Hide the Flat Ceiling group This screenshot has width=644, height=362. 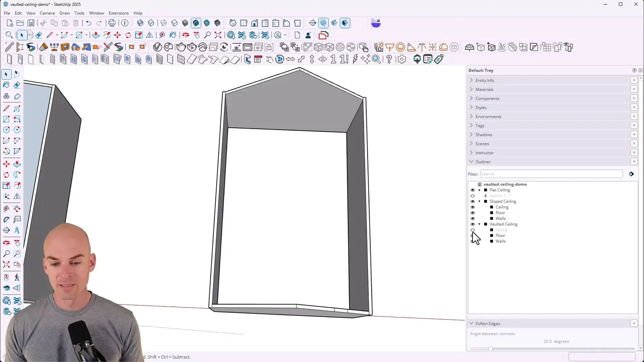pyautogui.click(x=472, y=190)
